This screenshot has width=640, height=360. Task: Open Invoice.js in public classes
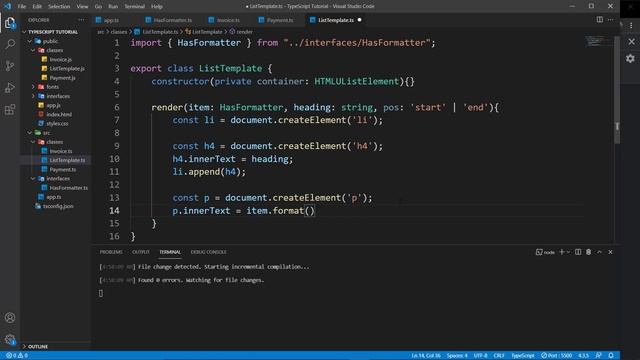coord(60,60)
